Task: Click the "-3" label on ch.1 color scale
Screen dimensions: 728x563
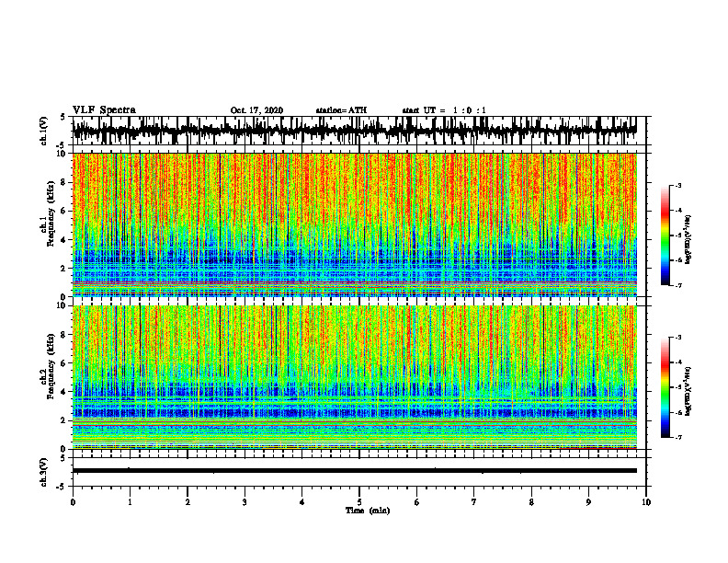Action: (677, 185)
